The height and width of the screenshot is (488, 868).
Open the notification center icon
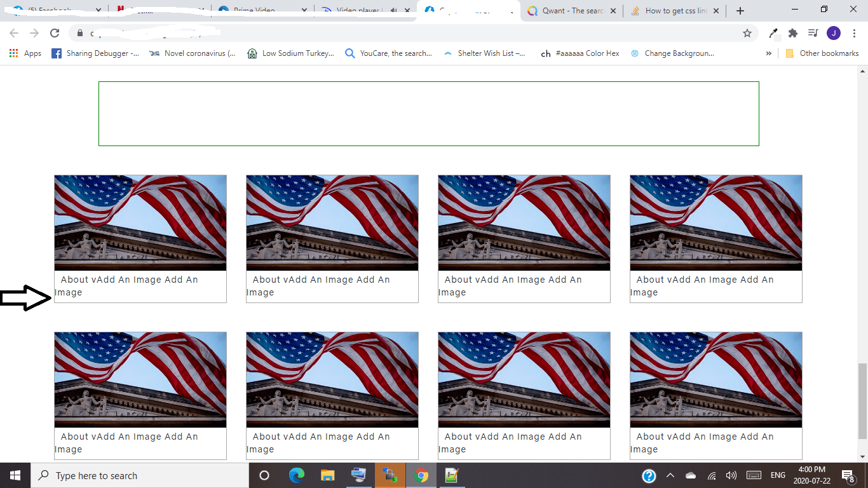(x=848, y=475)
